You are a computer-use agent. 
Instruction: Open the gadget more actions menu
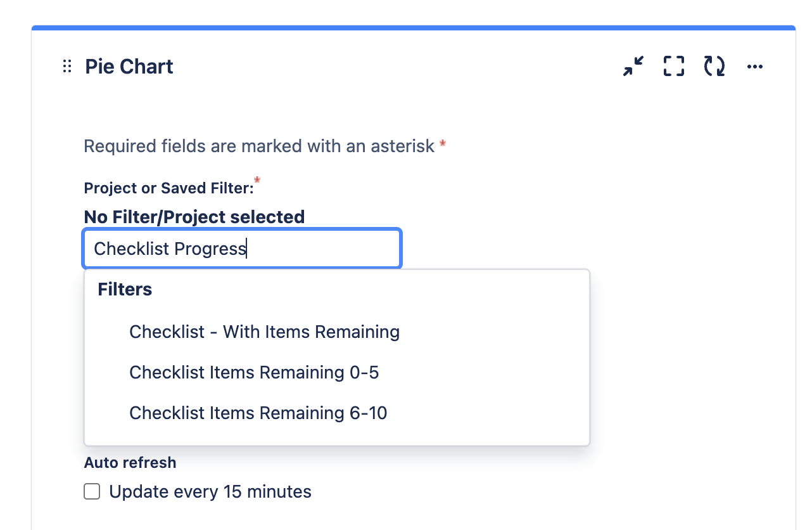755,67
